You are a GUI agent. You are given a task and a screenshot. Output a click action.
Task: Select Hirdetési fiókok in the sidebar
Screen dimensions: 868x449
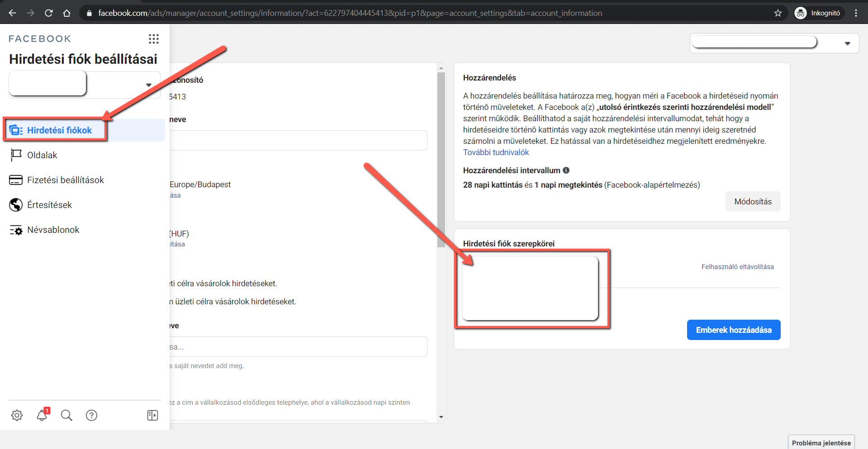(84, 130)
